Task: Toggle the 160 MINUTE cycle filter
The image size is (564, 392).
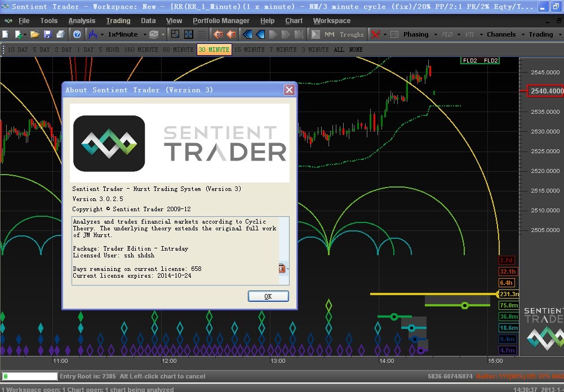Action: 141,50
